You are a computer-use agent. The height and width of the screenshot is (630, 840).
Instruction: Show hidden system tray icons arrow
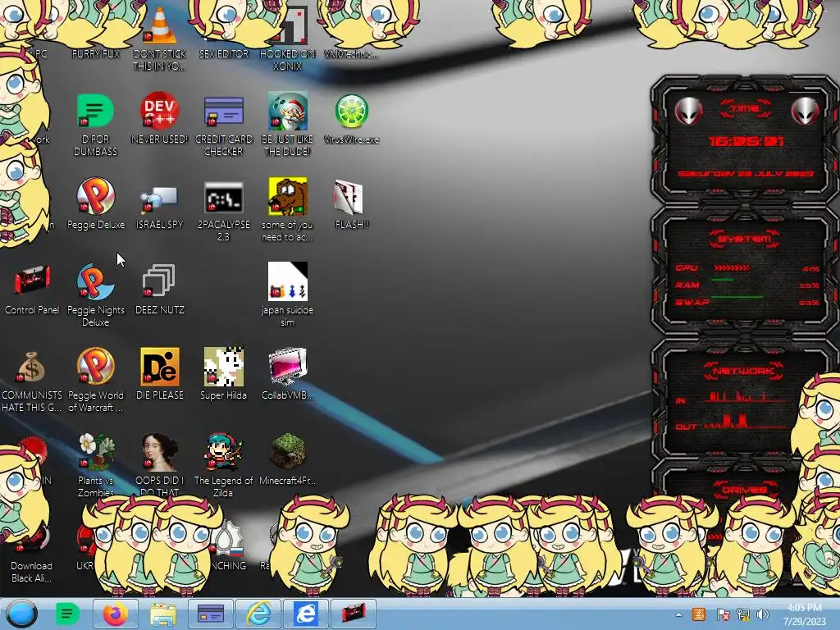[x=678, y=614]
